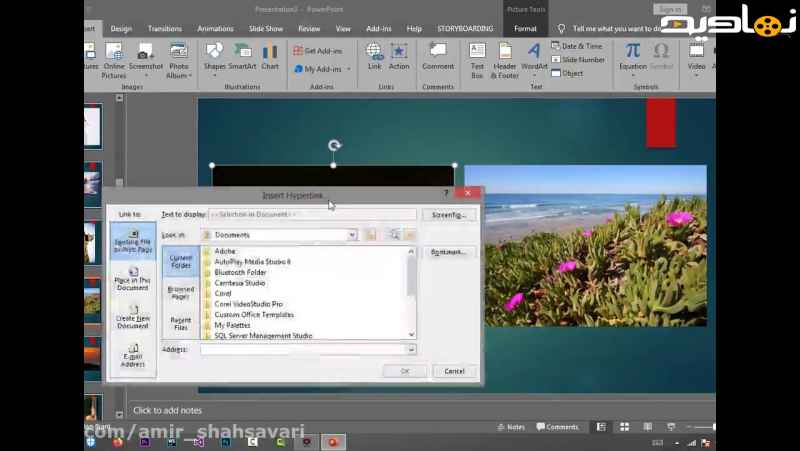
Task: Switch to the Slide Show tab
Action: pos(266,29)
